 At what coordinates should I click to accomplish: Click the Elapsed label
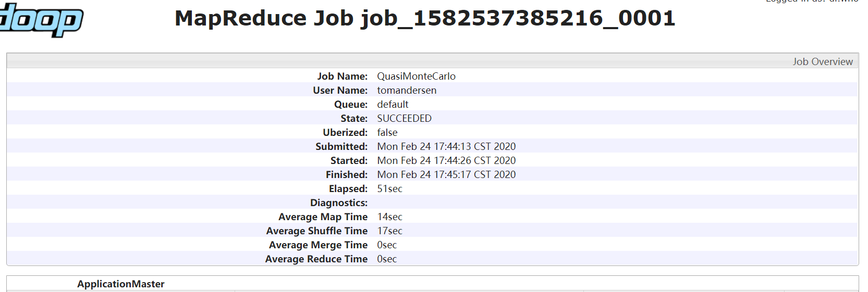point(348,188)
